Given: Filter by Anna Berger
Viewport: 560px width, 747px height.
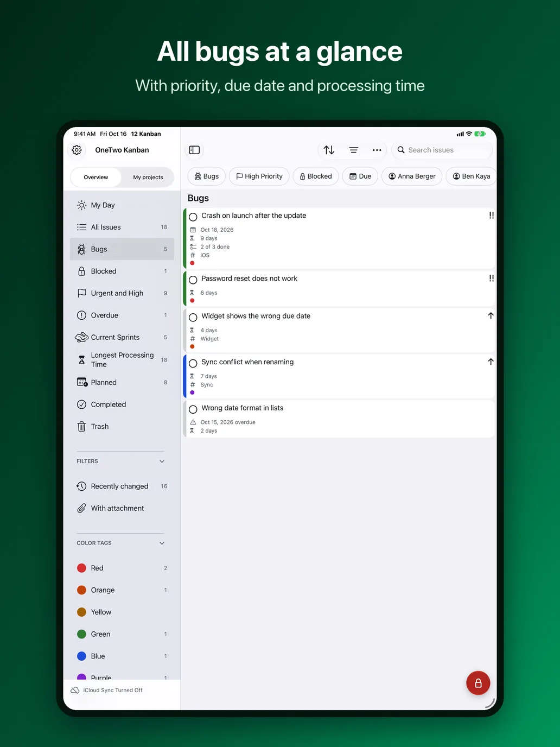Looking at the screenshot, I should pos(412,176).
